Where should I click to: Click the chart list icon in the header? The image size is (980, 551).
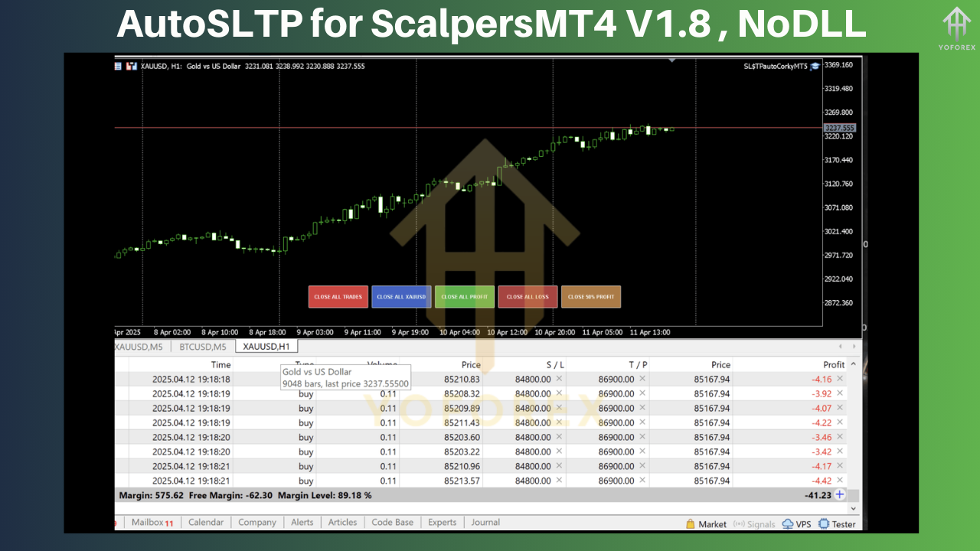118,66
